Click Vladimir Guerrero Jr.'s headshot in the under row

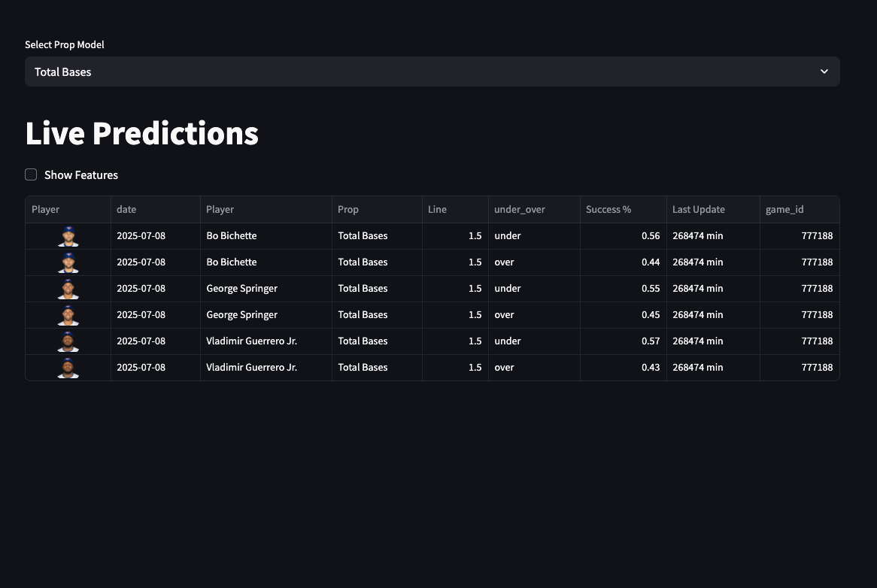tap(68, 341)
